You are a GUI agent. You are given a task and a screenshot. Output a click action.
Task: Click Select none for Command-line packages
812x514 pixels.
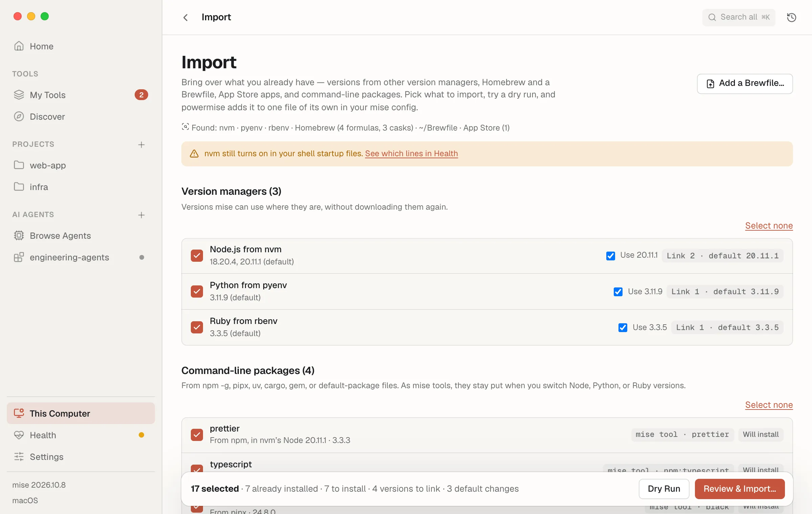click(x=769, y=405)
